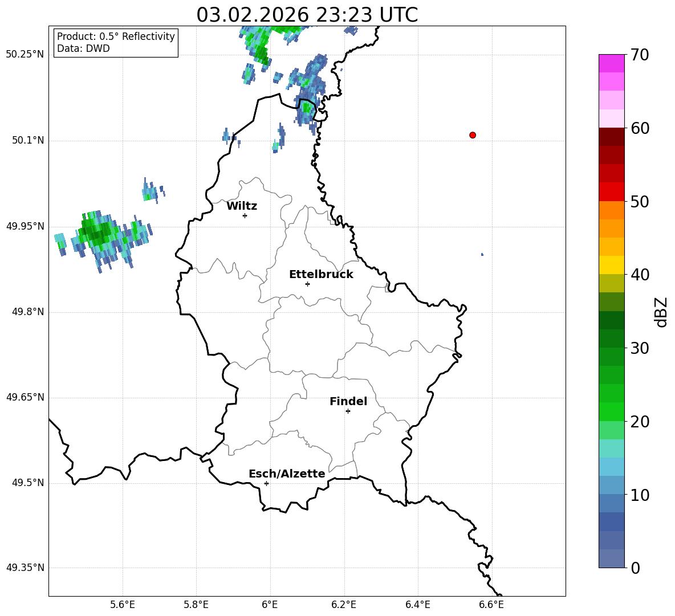
Task: Click the magenta swatch atop the colorbar
Action: point(611,63)
